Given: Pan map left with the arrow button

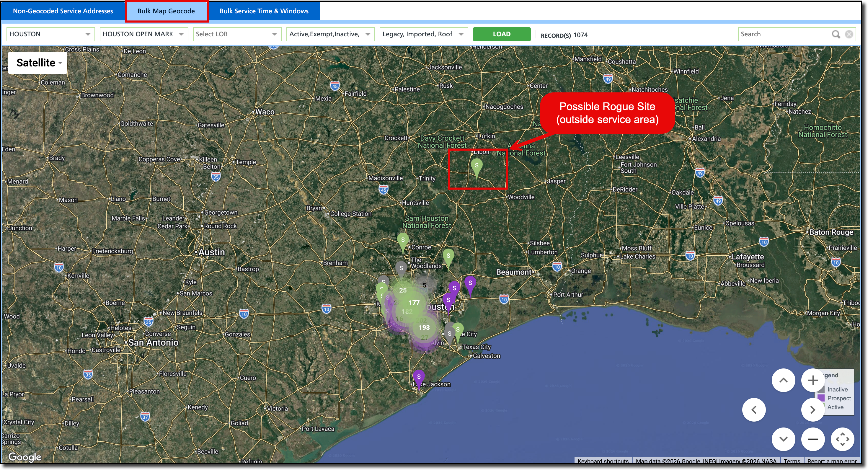Looking at the screenshot, I should coord(754,410).
